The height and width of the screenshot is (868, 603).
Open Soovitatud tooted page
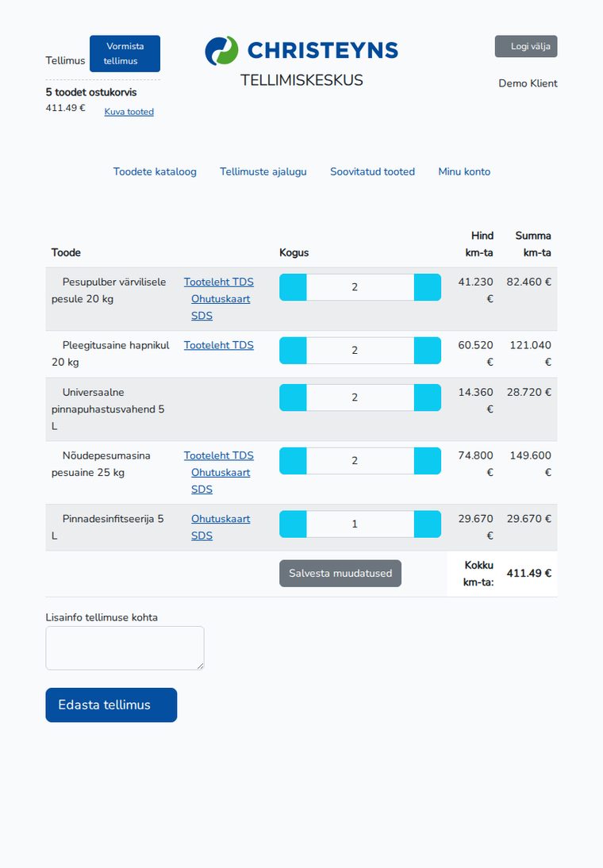(x=372, y=171)
